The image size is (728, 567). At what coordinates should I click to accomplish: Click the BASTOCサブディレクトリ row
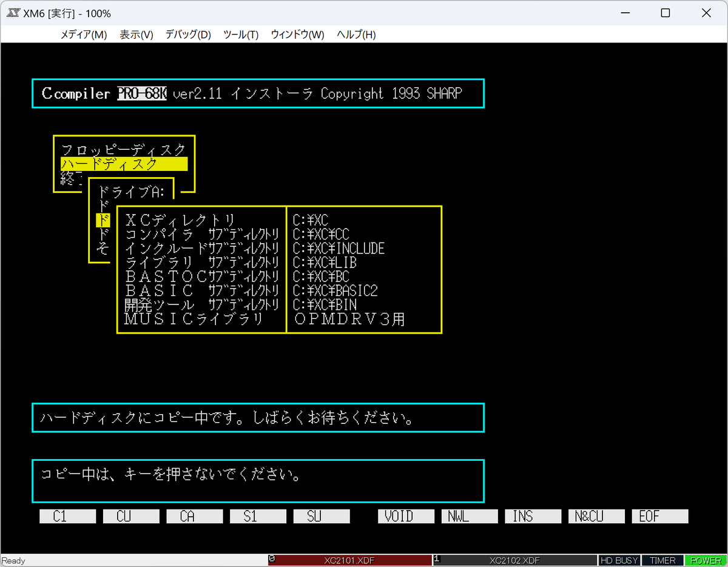point(202,277)
